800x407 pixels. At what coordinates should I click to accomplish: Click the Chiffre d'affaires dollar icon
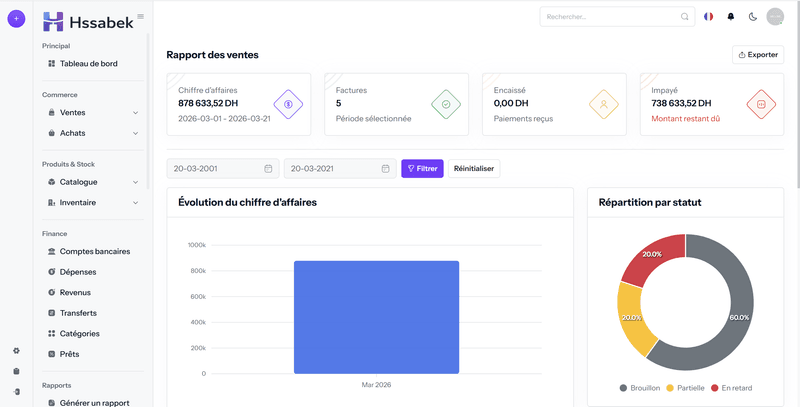[x=288, y=104]
